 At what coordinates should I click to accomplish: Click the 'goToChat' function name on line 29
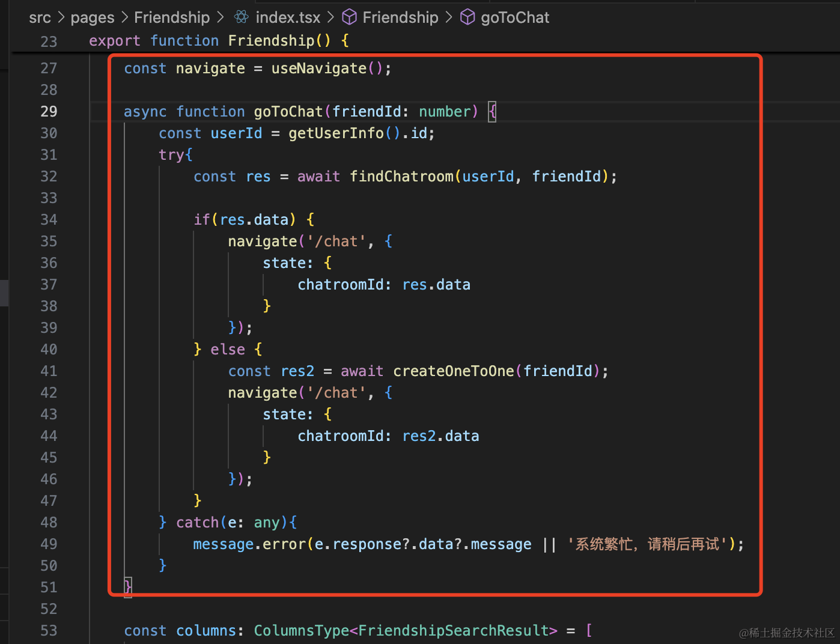click(x=288, y=112)
